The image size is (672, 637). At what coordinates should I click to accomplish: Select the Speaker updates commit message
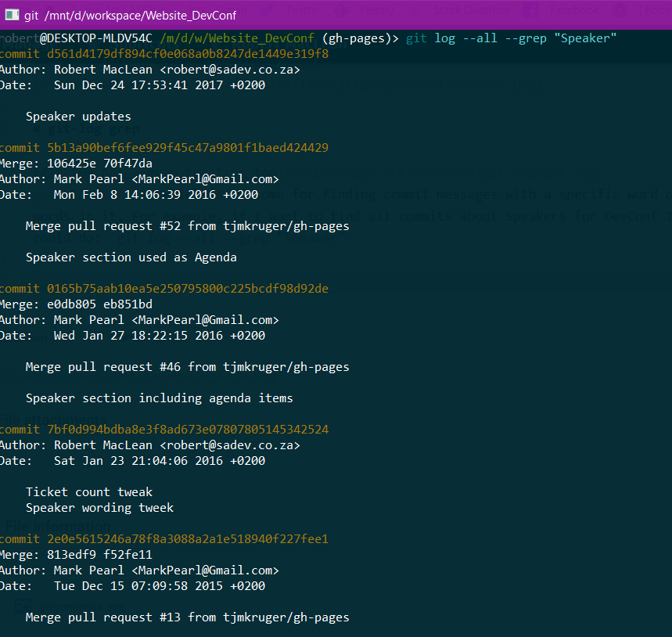78,116
